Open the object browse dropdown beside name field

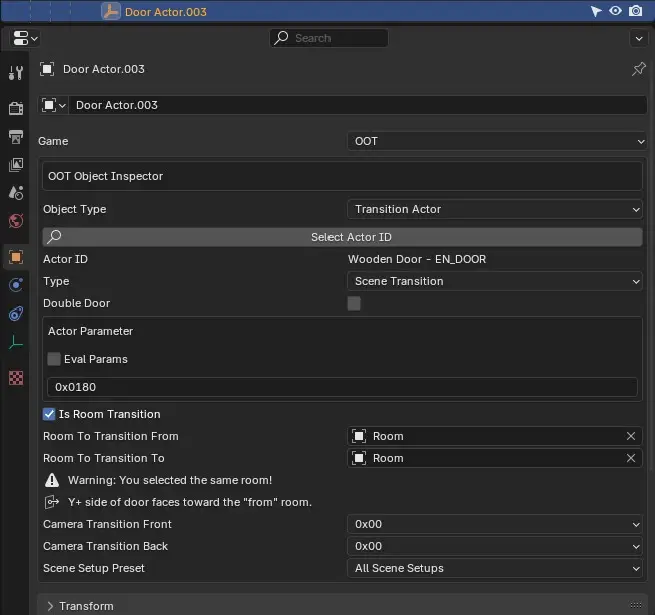pyautogui.click(x=54, y=105)
